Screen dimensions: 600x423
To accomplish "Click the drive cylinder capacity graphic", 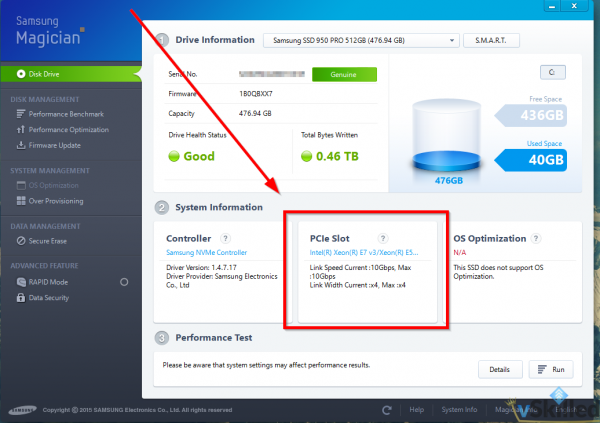I will [446, 135].
